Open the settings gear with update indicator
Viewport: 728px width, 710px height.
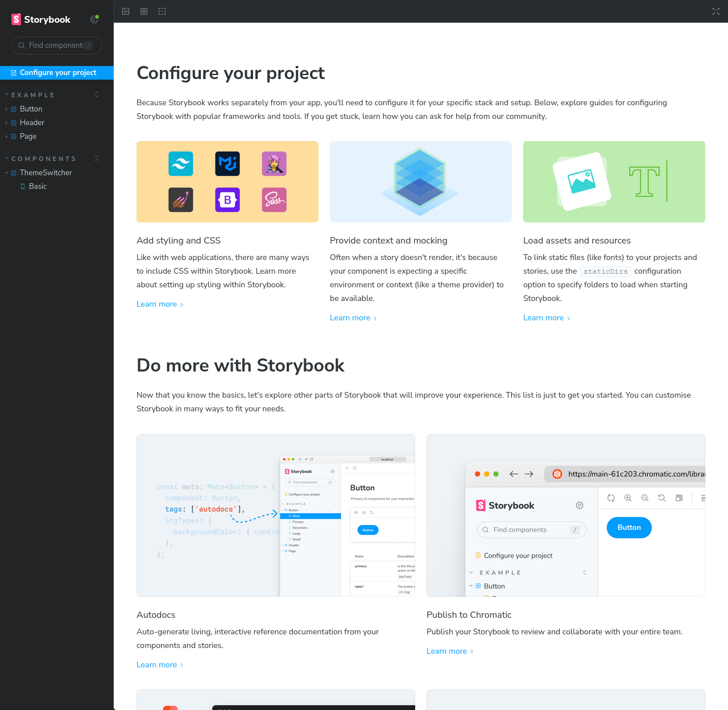(x=94, y=19)
